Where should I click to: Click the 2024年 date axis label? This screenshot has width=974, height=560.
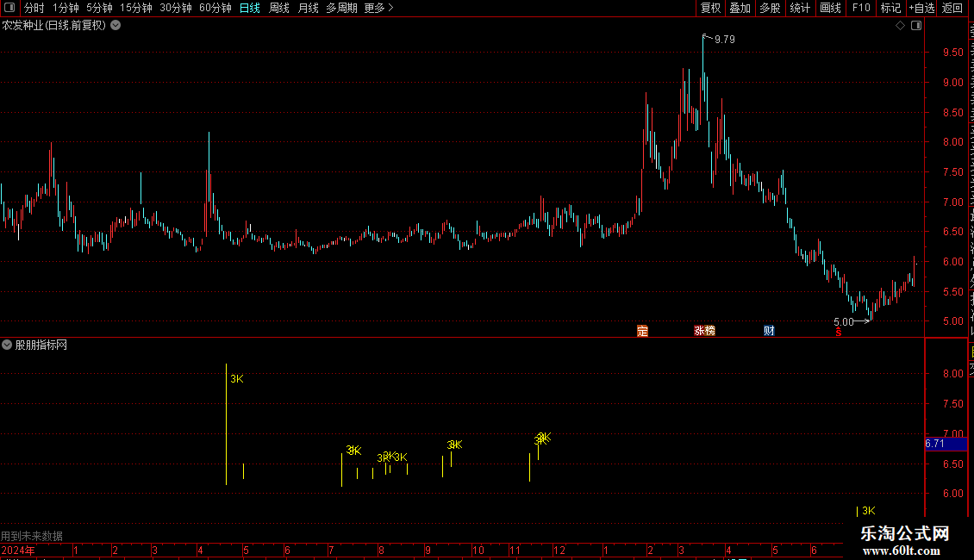[x=18, y=550]
